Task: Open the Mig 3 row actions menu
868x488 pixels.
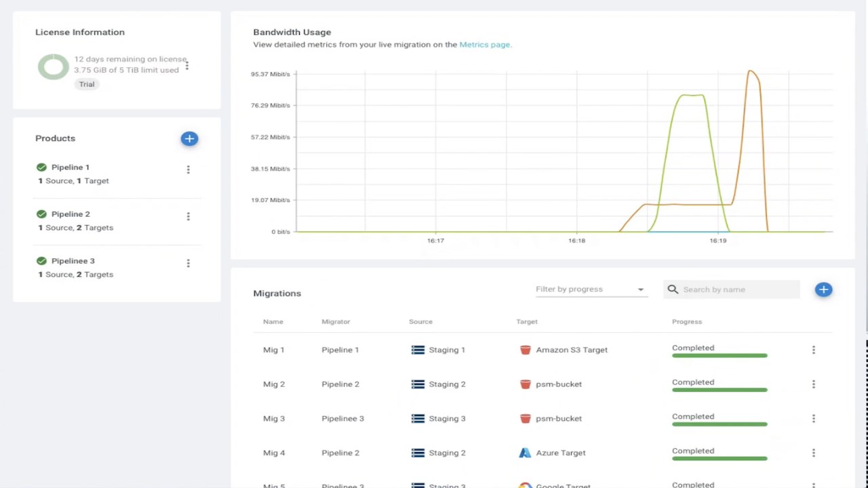Action: coord(813,418)
